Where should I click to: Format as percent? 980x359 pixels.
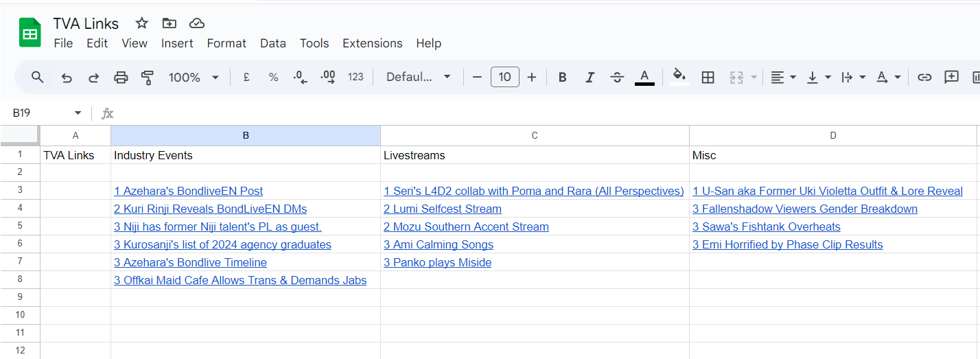click(273, 78)
